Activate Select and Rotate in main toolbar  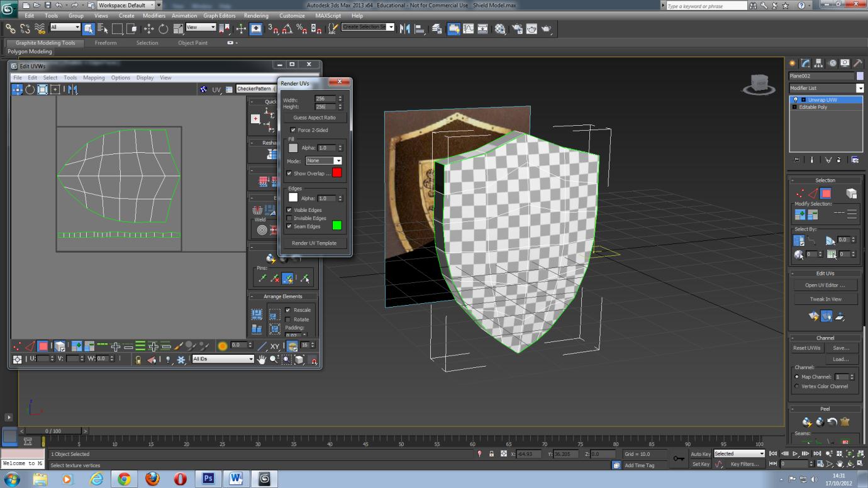[163, 28]
